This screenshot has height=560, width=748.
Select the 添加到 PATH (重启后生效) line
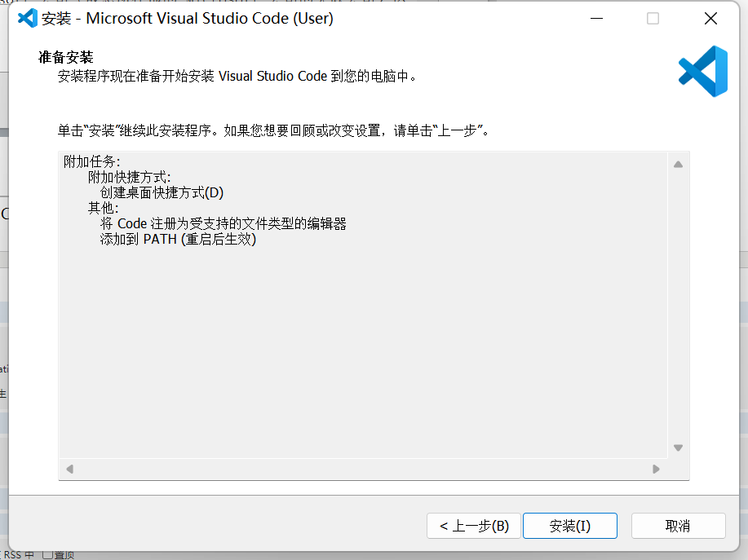click(x=178, y=239)
